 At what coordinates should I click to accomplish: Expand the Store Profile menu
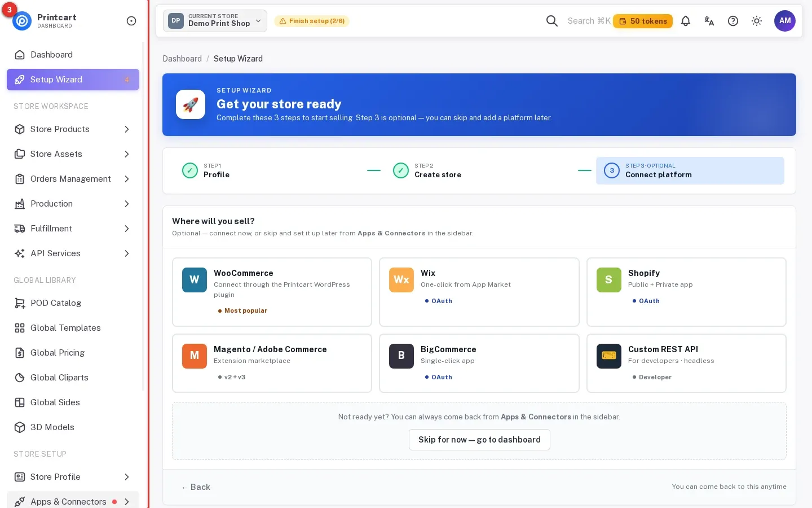73,477
